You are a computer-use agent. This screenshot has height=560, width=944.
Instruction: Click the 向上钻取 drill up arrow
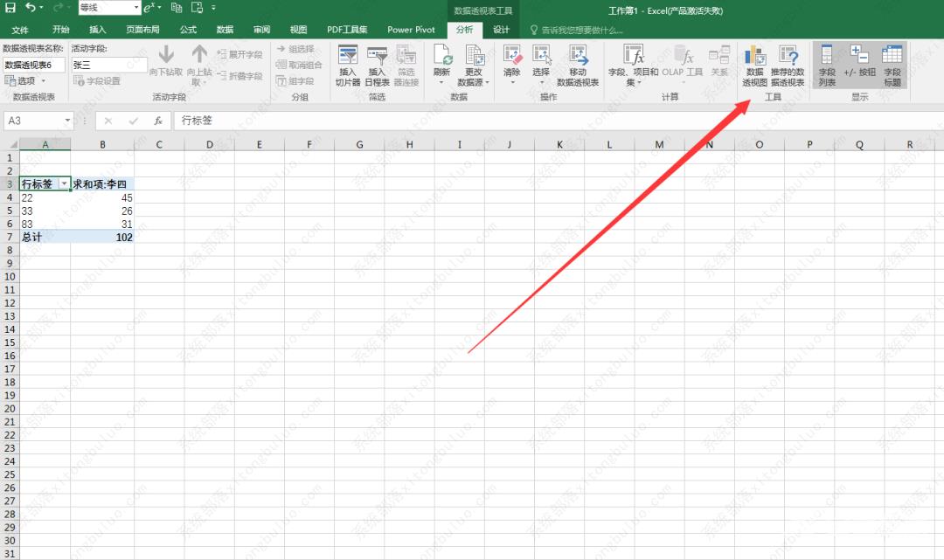pyautogui.click(x=199, y=64)
